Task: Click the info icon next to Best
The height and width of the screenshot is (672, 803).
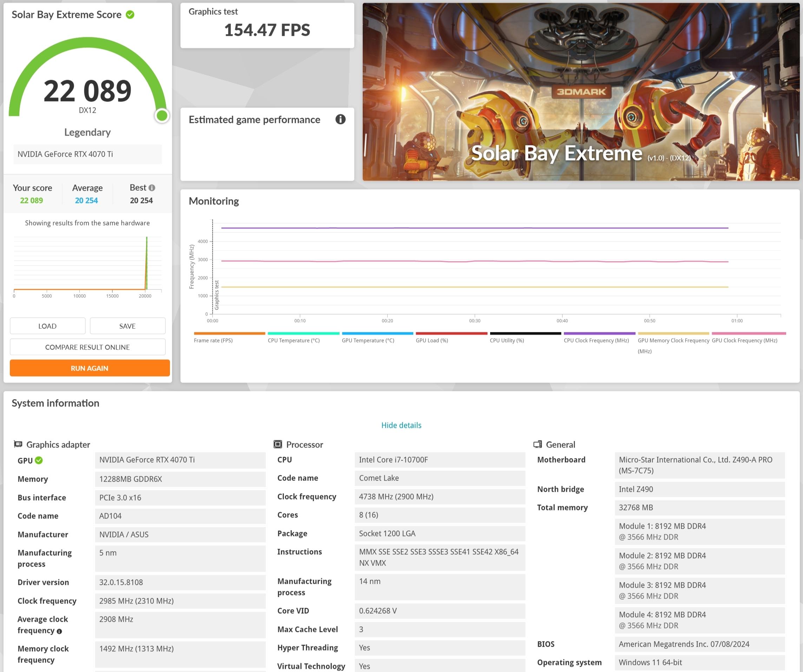Action: click(152, 188)
